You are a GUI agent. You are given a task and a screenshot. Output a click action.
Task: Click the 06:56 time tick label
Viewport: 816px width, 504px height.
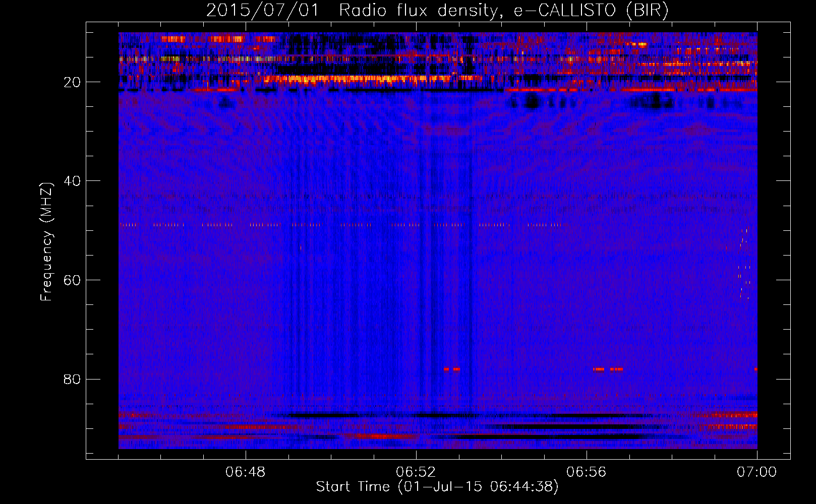(586, 472)
